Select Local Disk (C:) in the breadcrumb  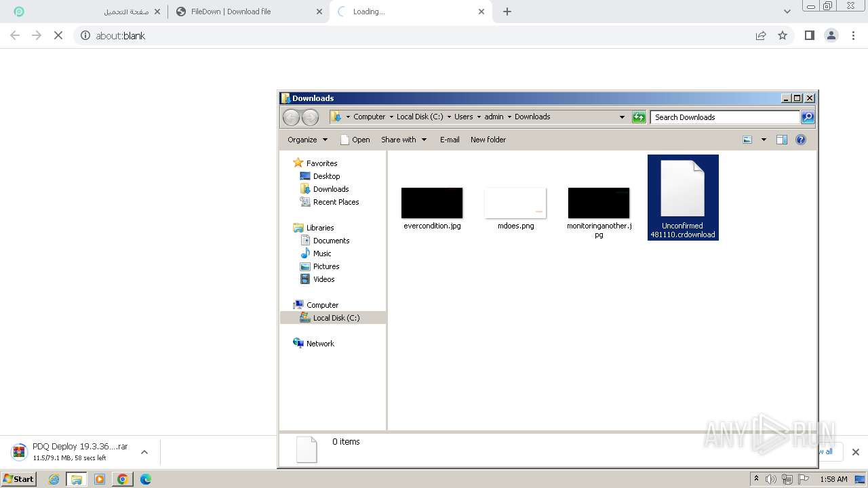click(420, 117)
